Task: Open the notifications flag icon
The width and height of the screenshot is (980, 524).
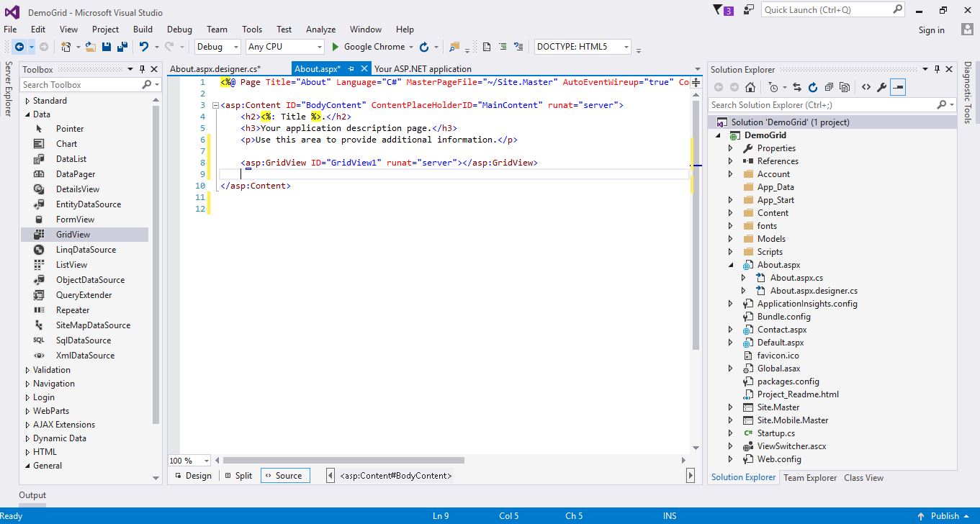Action: point(718,10)
